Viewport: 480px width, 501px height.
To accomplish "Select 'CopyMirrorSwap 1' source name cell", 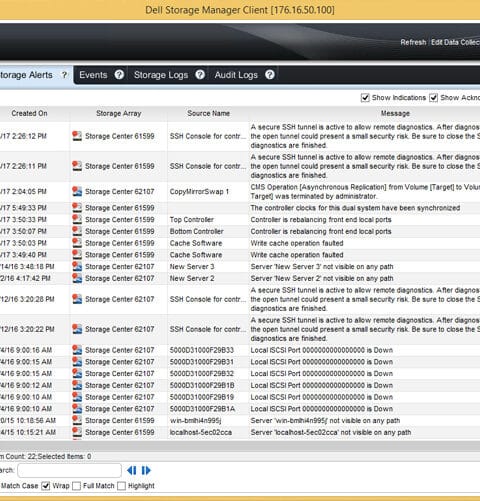I will coord(199,192).
